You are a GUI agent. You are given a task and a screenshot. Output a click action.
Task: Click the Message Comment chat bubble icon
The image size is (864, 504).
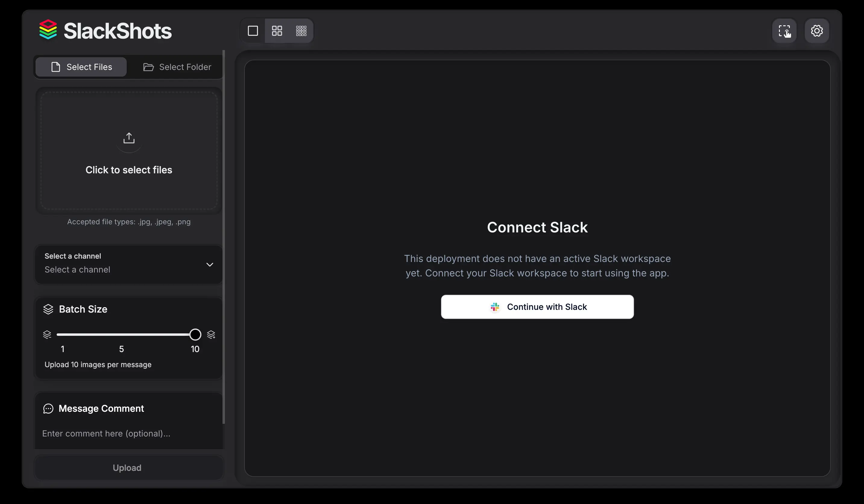[x=48, y=409]
